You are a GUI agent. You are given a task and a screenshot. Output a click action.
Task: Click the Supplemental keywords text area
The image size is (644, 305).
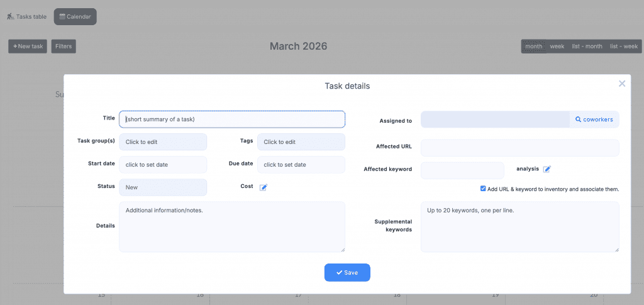click(x=519, y=227)
